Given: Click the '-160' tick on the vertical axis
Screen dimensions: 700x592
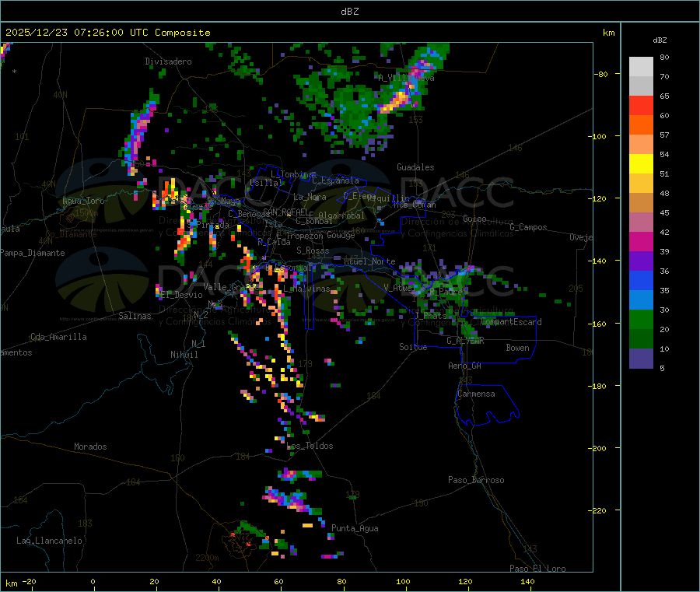Looking at the screenshot, I should click(x=597, y=324).
